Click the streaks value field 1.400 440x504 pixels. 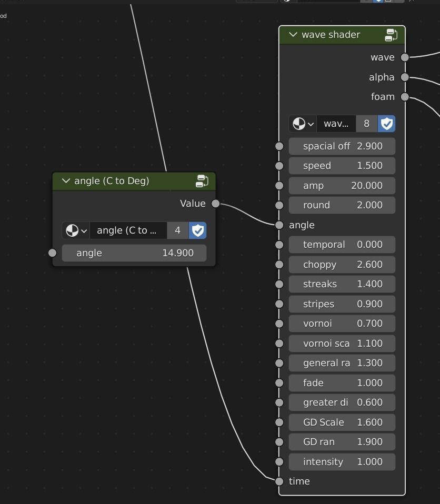(342, 284)
